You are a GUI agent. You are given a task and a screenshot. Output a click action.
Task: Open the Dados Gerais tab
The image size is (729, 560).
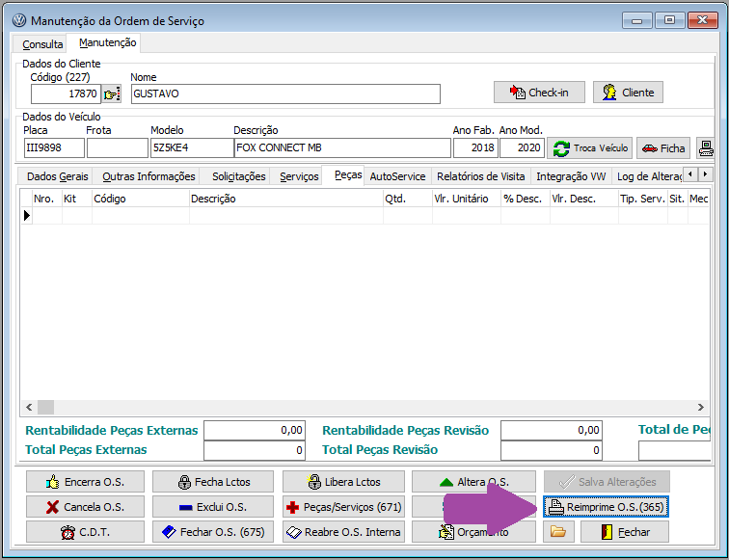point(57,176)
